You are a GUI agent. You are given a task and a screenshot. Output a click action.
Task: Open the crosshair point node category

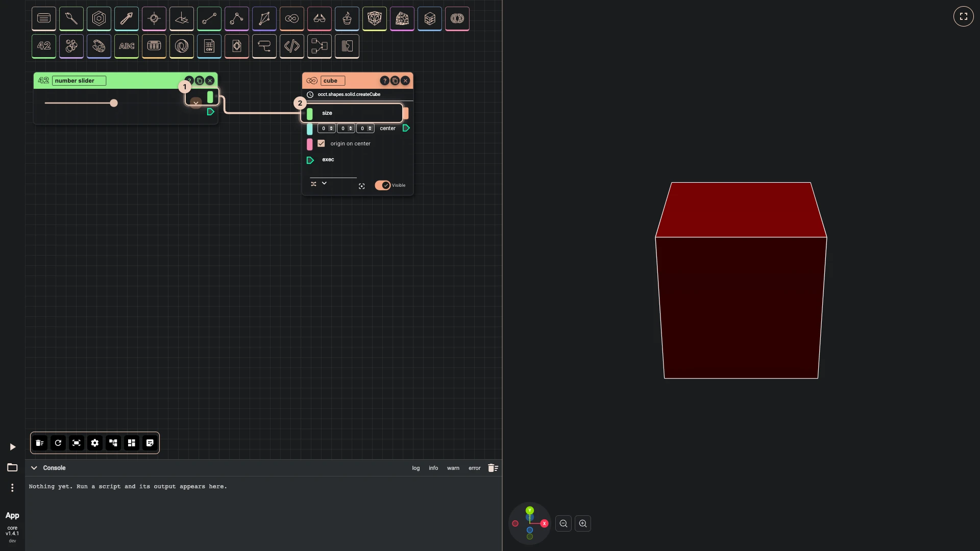click(x=154, y=19)
